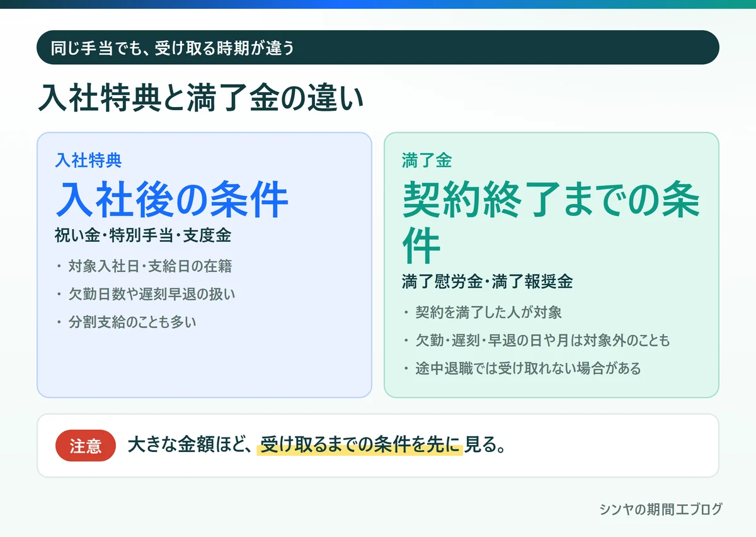The width and height of the screenshot is (756, 537).
Task: Click the bullet '欠勤日数や遅刻早退の扱い'
Action: tap(151, 294)
